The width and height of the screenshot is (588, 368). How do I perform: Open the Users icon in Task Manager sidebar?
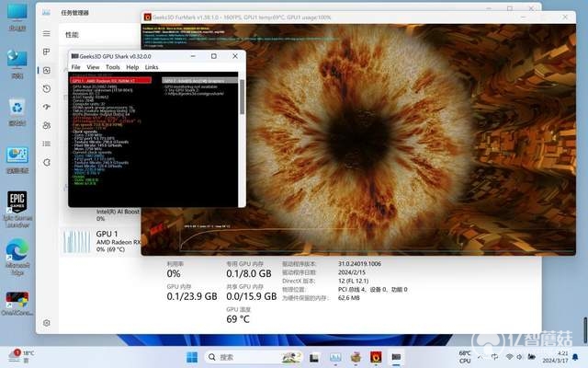(x=47, y=125)
